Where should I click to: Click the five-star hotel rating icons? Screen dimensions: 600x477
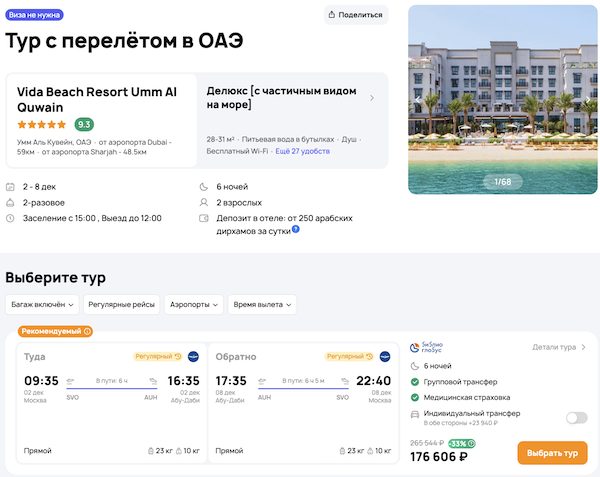click(42, 125)
